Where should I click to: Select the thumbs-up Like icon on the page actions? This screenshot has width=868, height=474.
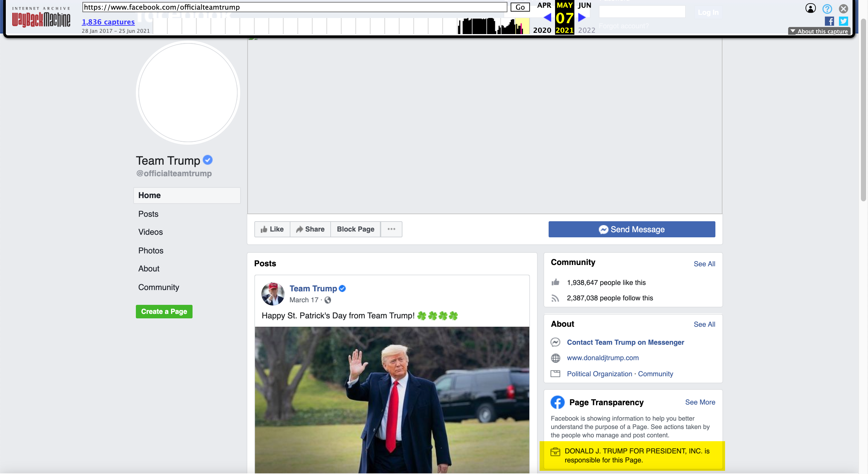[265, 229]
